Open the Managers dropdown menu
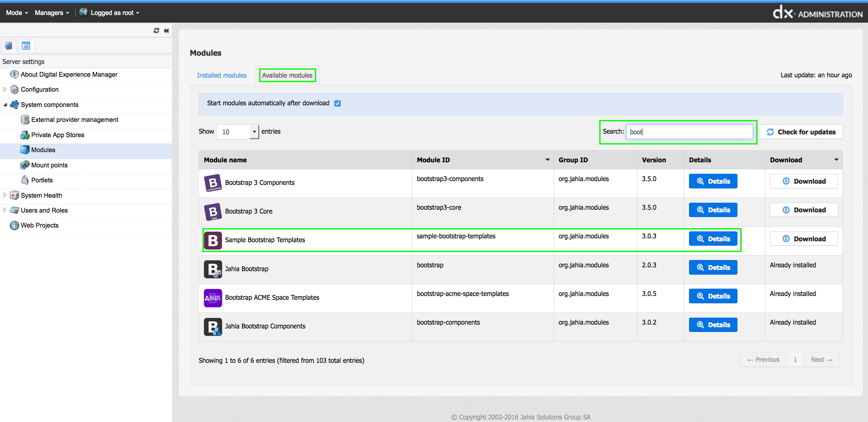 pyautogui.click(x=52, y=13)
